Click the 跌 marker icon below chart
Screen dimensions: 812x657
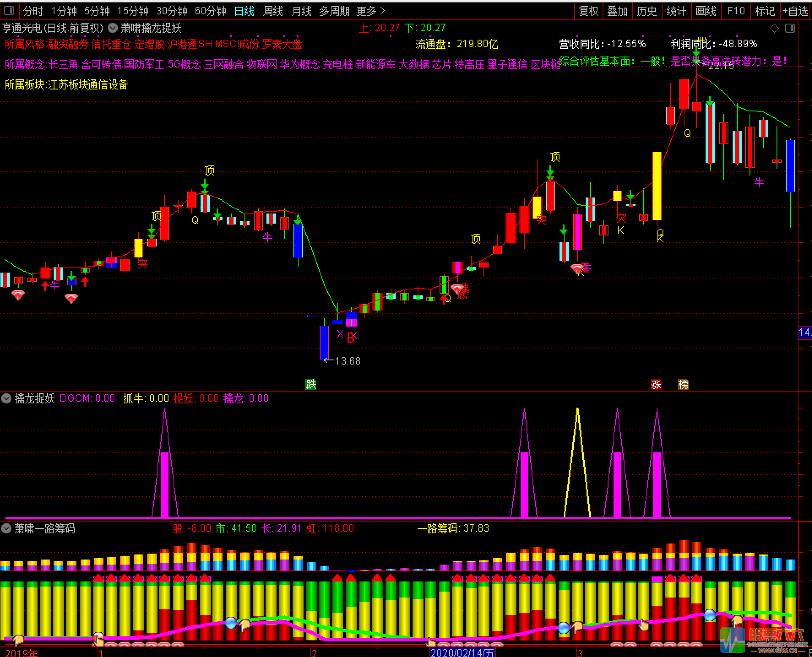click(x=311, y=384)
